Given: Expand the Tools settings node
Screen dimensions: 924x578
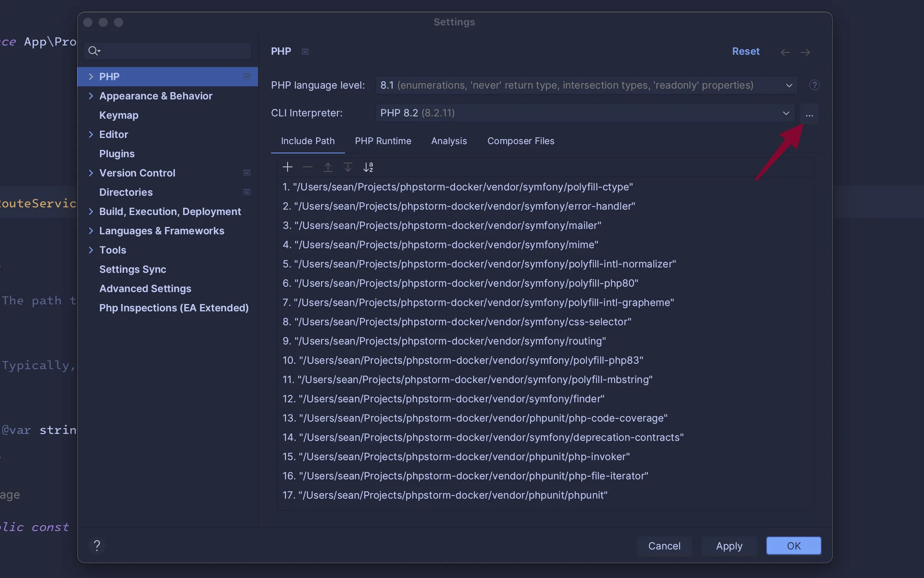Looking at the screenshot, I should coord(91,250).
